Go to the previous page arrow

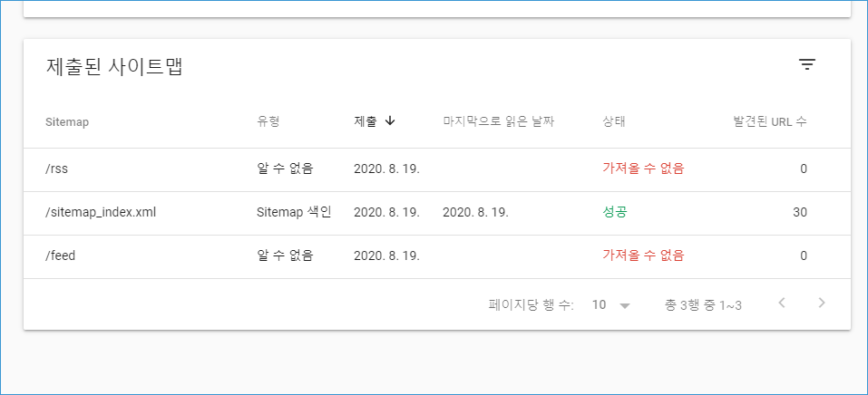click(782, 303)
